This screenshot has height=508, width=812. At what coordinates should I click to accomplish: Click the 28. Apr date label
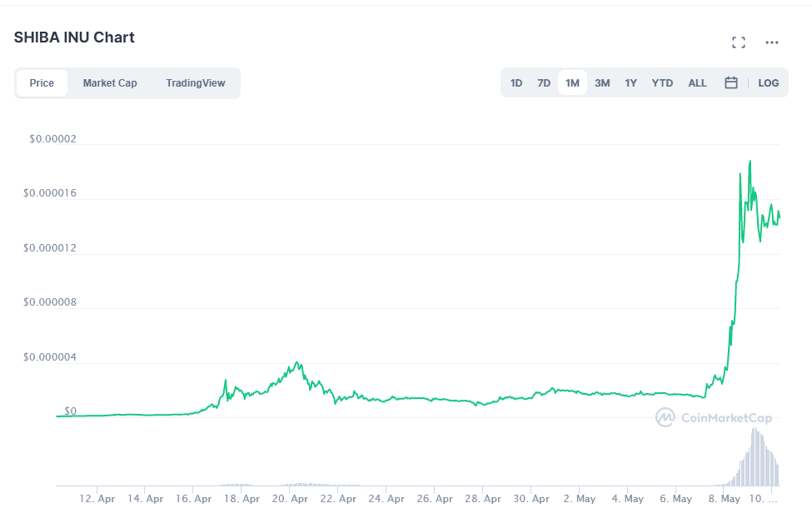coord(483,499)
